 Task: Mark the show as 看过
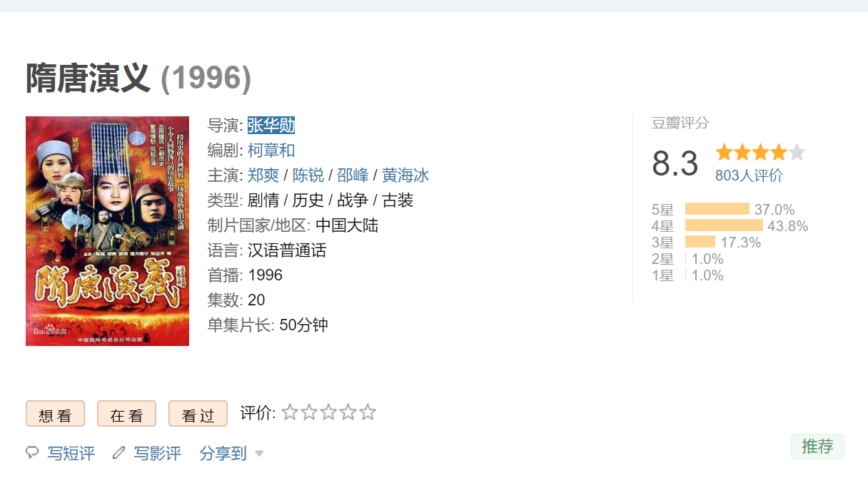coord(198,414)
